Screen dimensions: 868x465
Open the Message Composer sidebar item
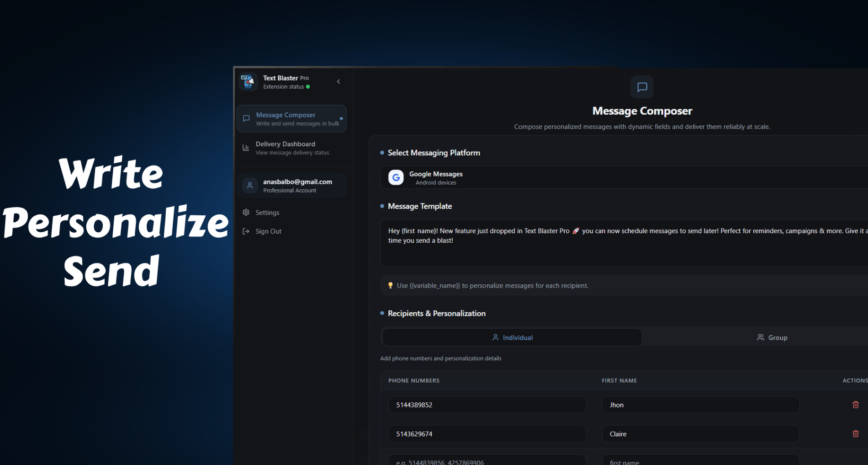(291, 119)
